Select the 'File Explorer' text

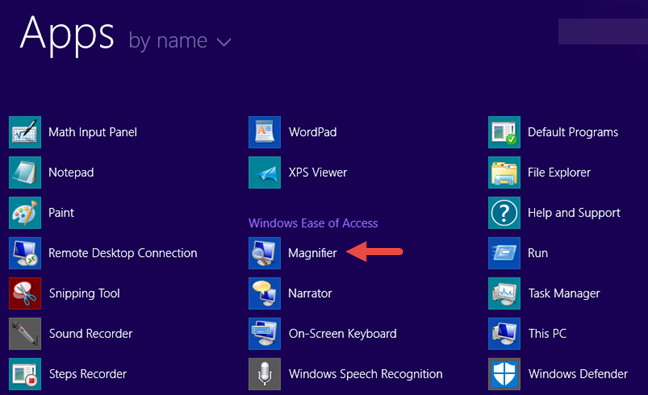tap(559, 172)
